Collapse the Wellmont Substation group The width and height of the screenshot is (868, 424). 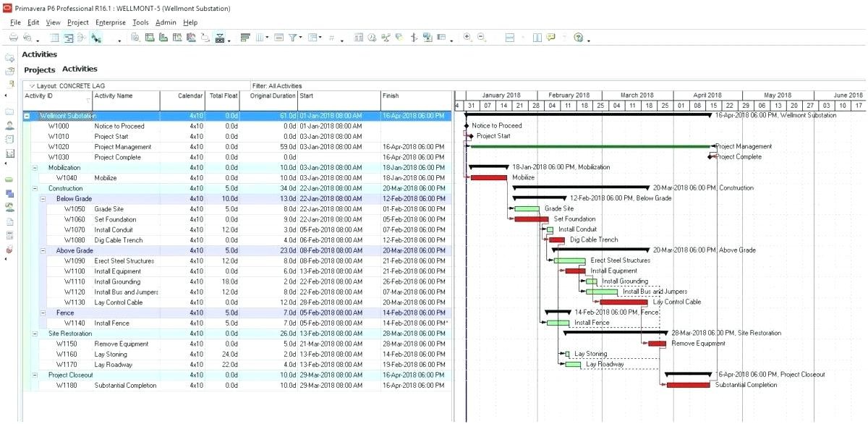tap(27, 116)
